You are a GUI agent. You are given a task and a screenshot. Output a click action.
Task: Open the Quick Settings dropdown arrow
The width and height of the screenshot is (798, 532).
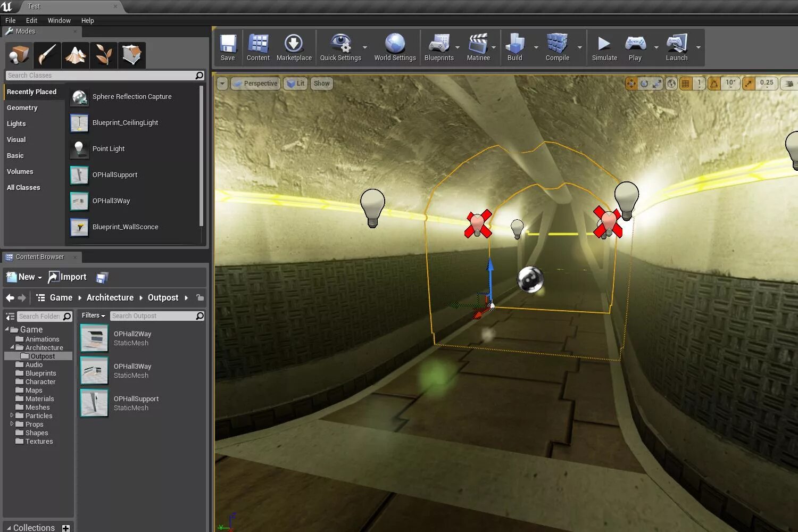click(x=365, y=48)
